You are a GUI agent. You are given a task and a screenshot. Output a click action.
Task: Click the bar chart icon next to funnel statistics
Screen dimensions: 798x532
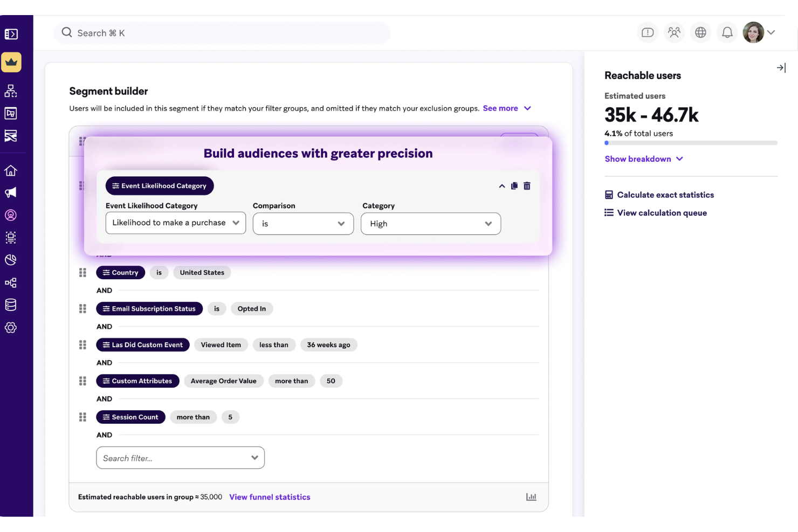[x=531, y=496]
